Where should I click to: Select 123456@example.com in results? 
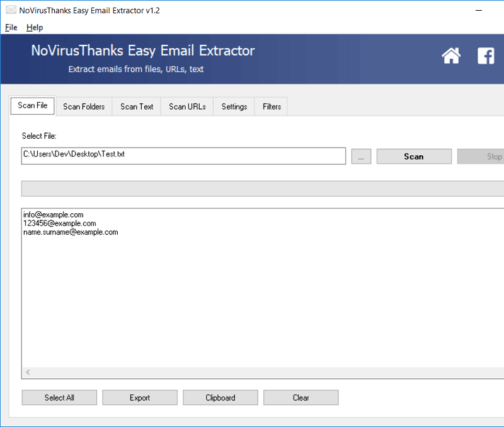[59, 223]
